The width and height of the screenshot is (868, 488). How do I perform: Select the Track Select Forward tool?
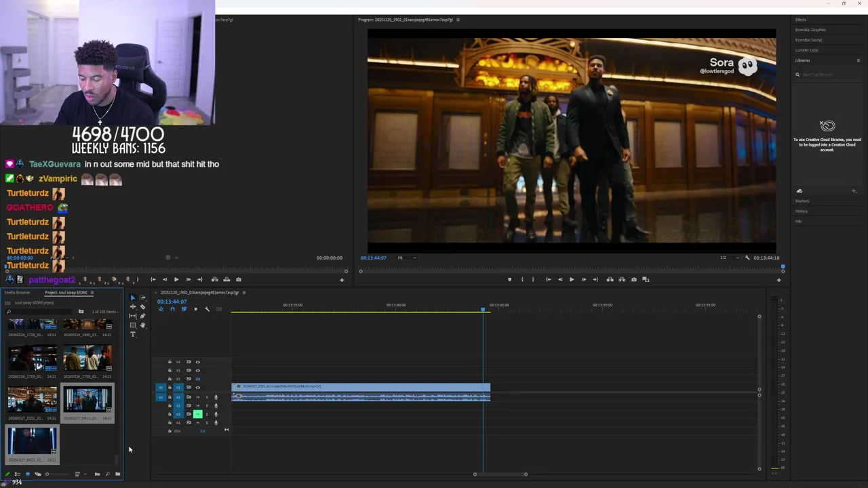coord(142,298)
